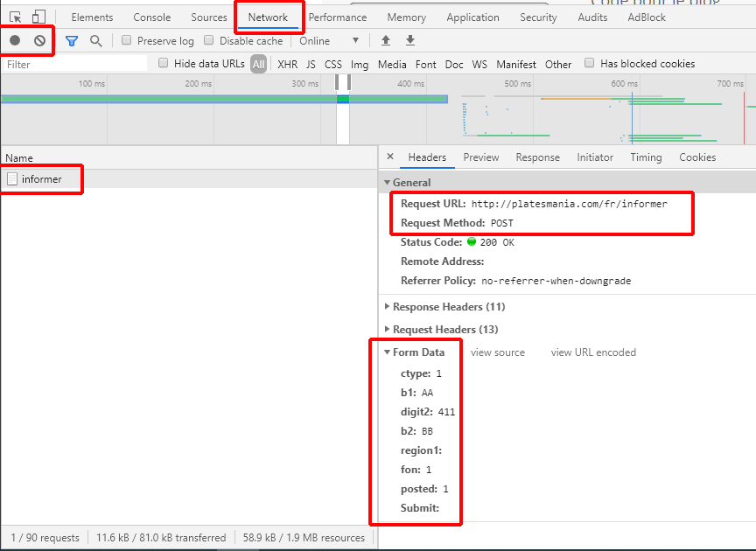
Task: Tick the Has blocked cookies checkbox
Action: pos(590,63)
